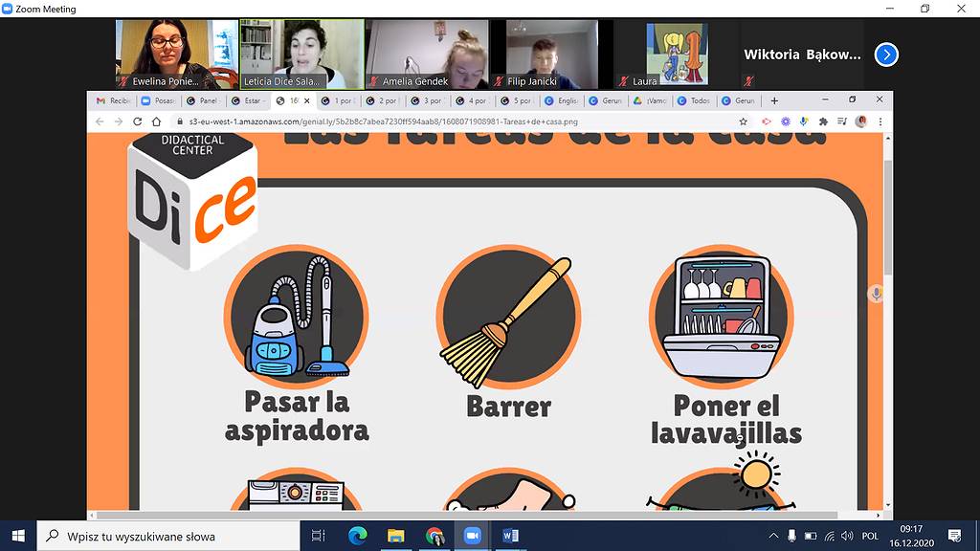The height and width of the screenshot is (551, 980).
Task: Switch to the 'Posas' browser tab
Action: pyautogui.click(x=159, y=100)
